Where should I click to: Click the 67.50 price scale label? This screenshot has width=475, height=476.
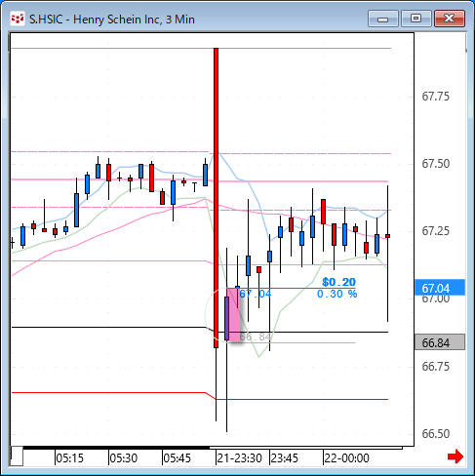(x=436, y=164)
